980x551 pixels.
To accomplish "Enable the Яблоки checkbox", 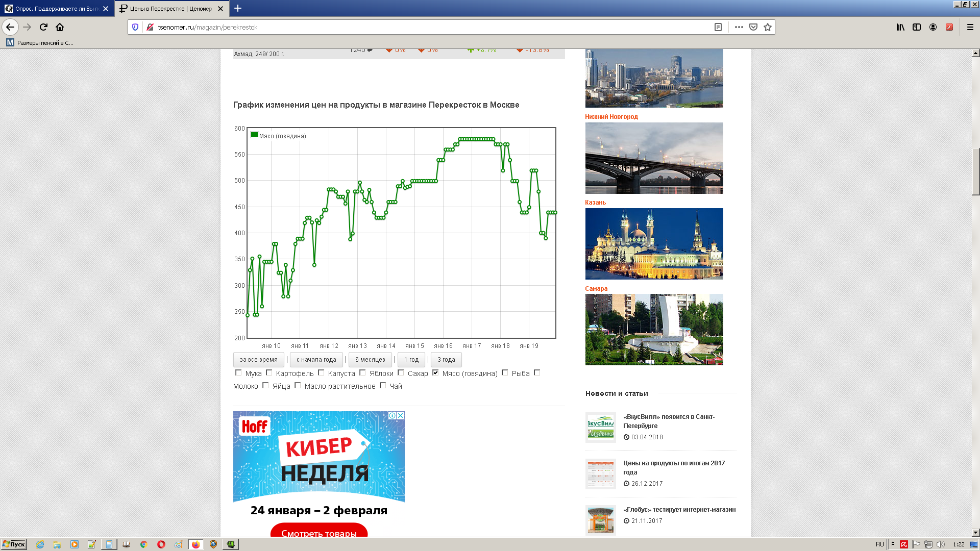I will coord(362,372).
